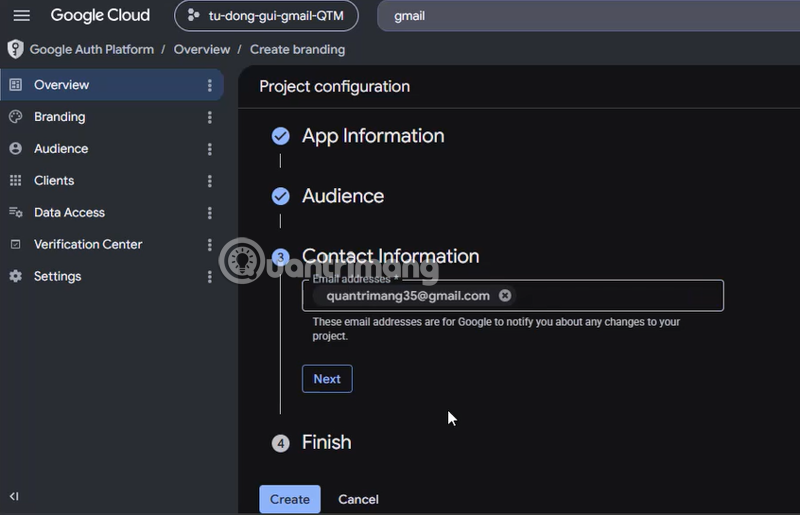Click Next in Contact Information
The height and width of the screenshot is (515, 800).
(x=327, y=379)
